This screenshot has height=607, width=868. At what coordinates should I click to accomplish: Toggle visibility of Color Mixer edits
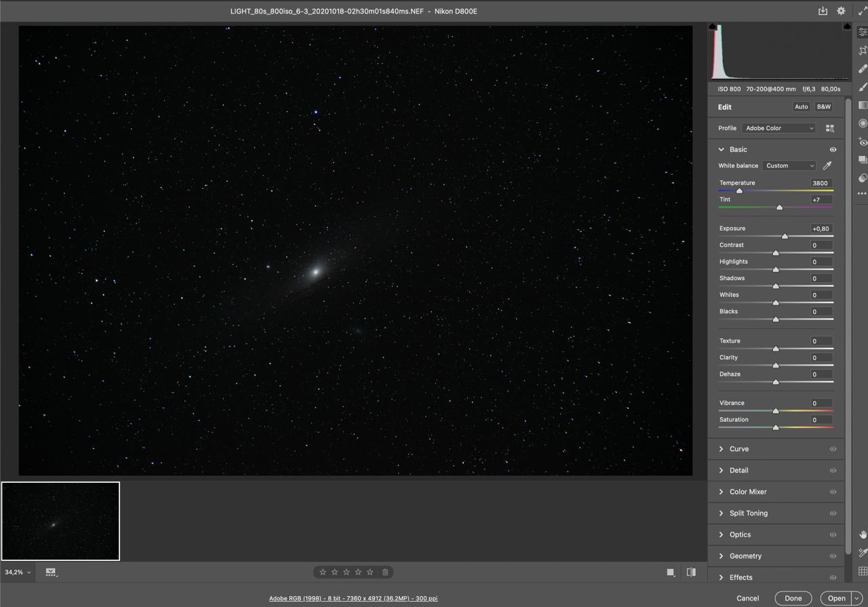(x=833, y=492)
